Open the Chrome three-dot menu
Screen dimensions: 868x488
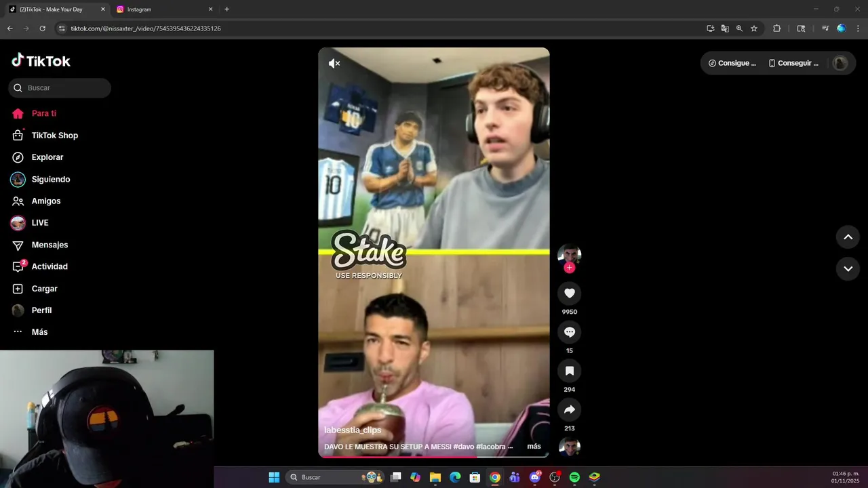tap(859, 28)
